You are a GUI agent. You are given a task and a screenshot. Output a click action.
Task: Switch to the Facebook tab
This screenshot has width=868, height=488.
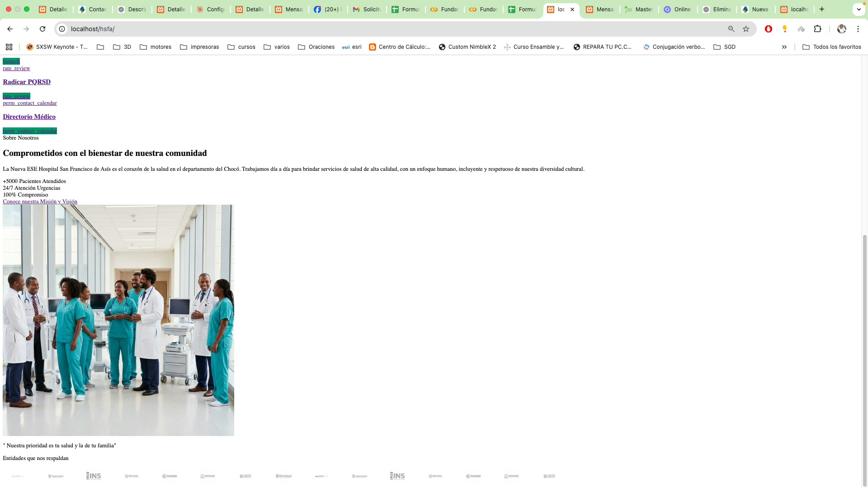pos(328,9)
